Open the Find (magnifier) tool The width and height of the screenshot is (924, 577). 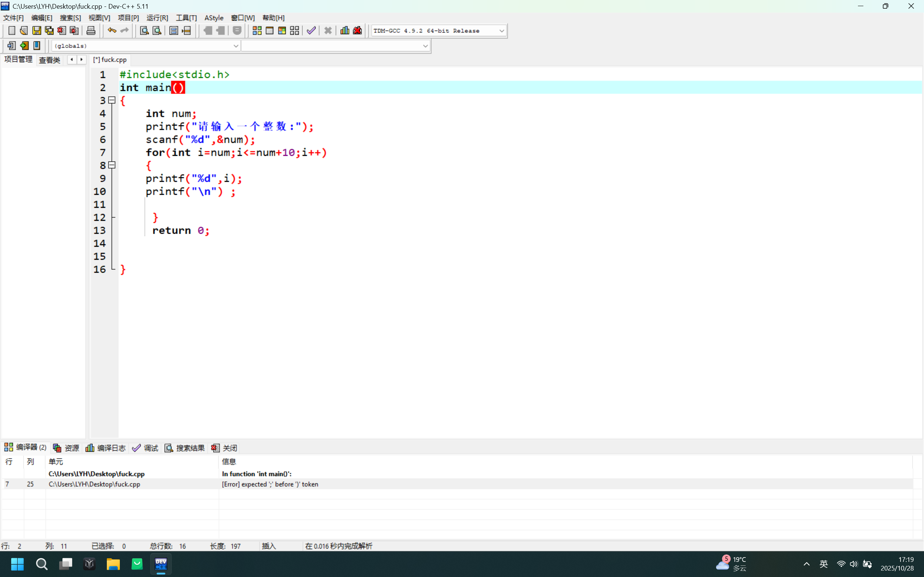pyautogui.click(x=144, y=31)
